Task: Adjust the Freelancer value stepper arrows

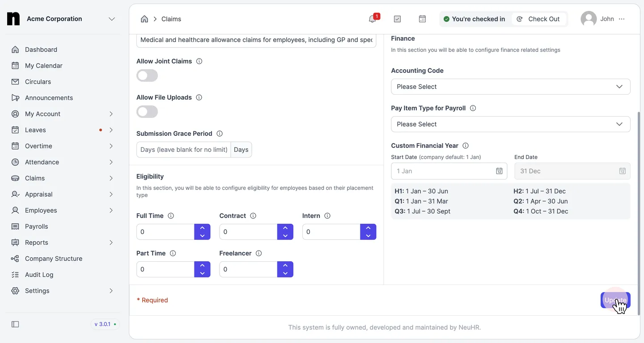Action: click(x=285, y=269)
